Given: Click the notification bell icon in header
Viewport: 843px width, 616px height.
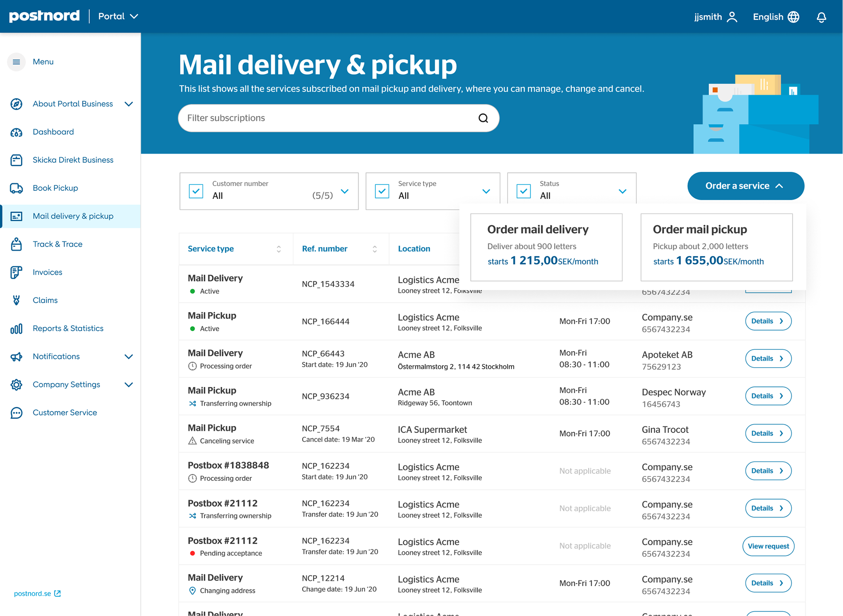Looking at the screenshot, I should (x=821, y=17).
